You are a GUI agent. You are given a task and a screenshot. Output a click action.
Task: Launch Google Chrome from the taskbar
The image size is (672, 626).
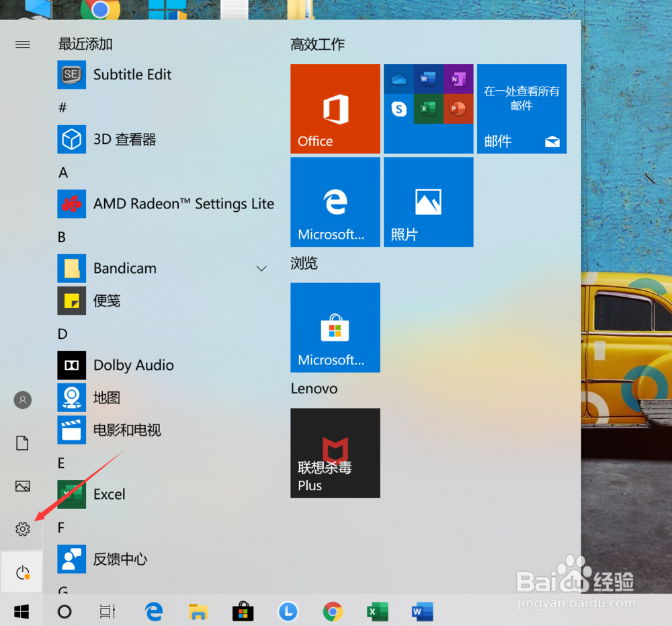(333, 612)
